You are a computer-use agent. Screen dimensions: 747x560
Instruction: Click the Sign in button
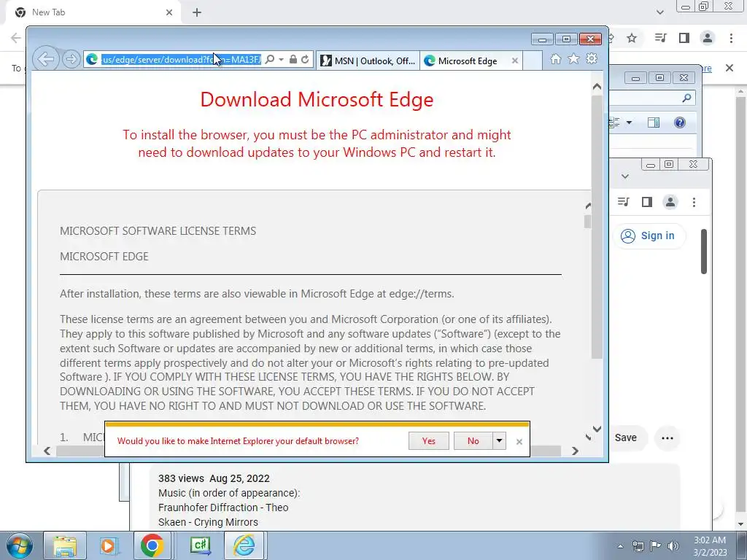coord(649,236)
